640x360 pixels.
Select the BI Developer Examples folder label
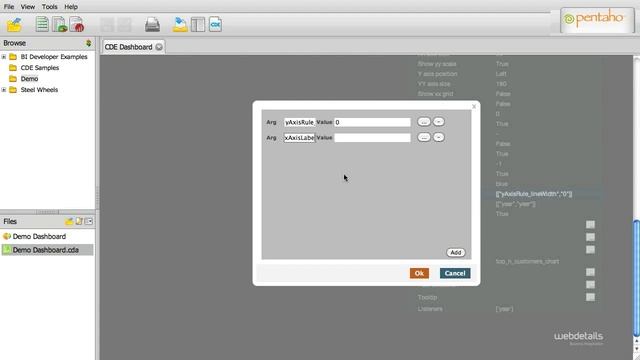pos(54,57)
